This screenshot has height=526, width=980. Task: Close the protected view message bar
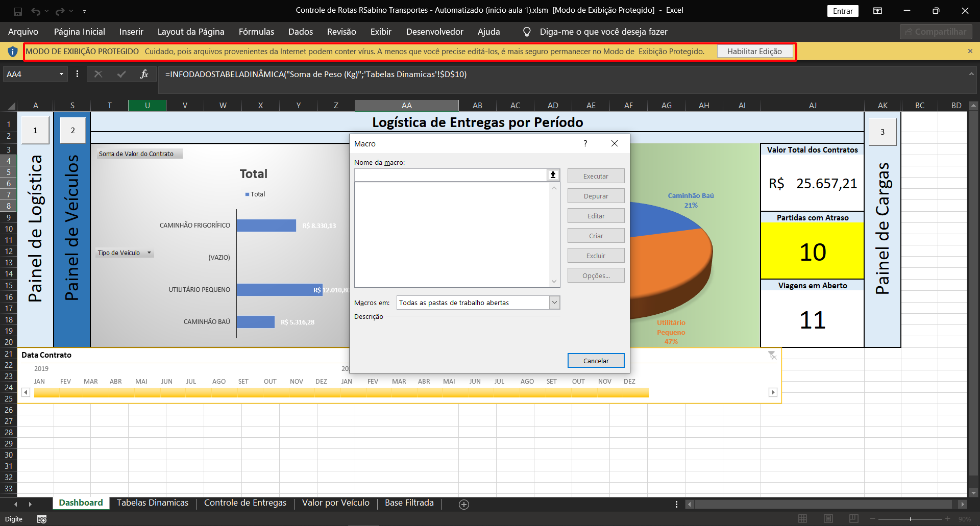pos(970,51)
